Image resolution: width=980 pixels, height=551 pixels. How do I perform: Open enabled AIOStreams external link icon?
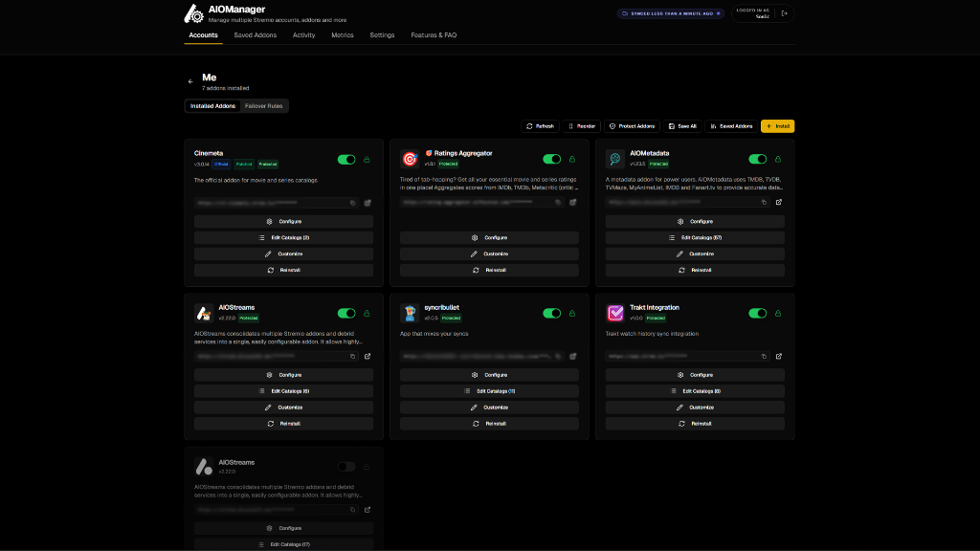coord(367,357)
